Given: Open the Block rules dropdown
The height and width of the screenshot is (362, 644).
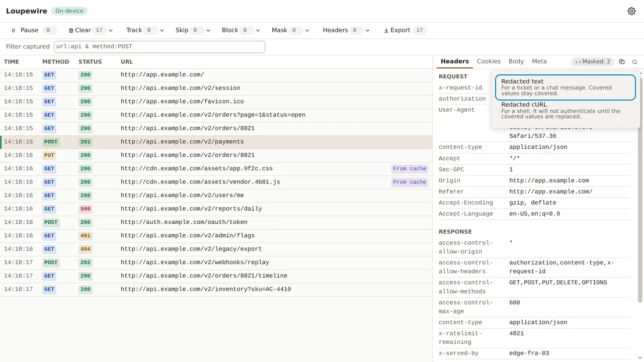Looking at the screenshot, I should pyautogui.click(x=258, y=30).
